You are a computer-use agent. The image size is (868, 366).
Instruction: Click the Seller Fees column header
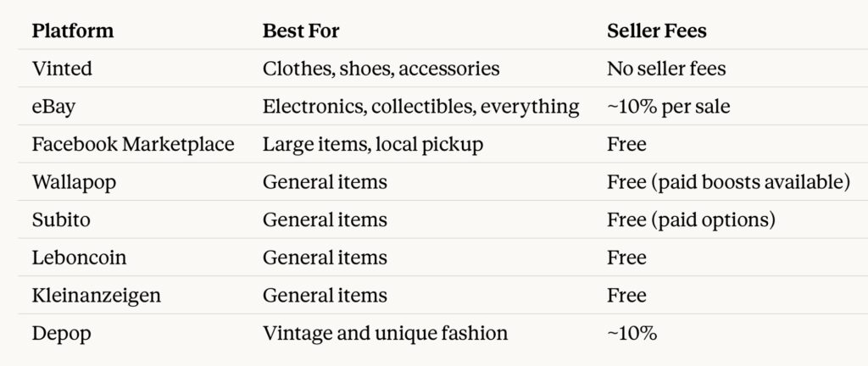point(657,31)
